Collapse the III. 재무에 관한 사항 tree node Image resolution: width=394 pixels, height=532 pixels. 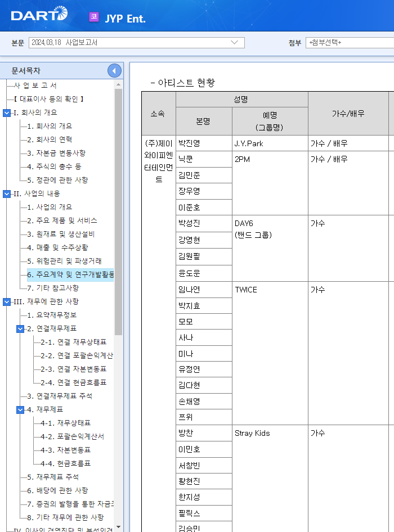point(7,301)
